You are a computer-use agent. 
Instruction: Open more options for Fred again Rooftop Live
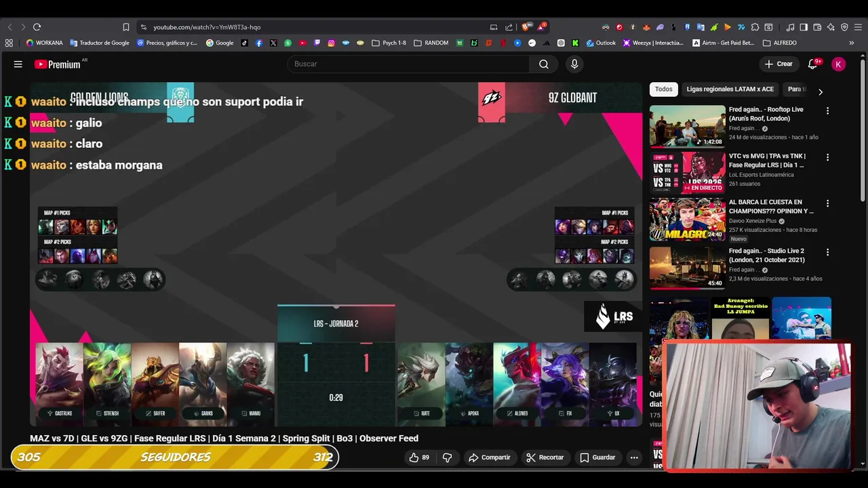pyautogui.click(x=827, y=110)
